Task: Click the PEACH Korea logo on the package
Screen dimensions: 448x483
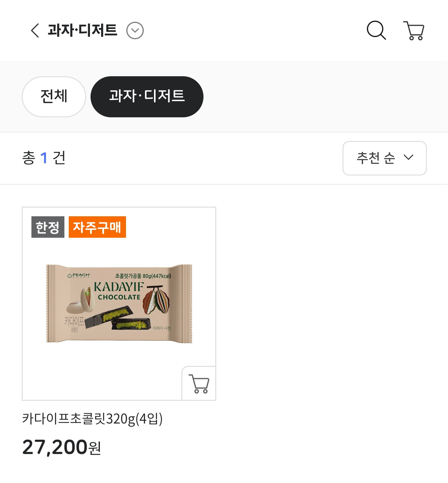Action: click(79, 276)
